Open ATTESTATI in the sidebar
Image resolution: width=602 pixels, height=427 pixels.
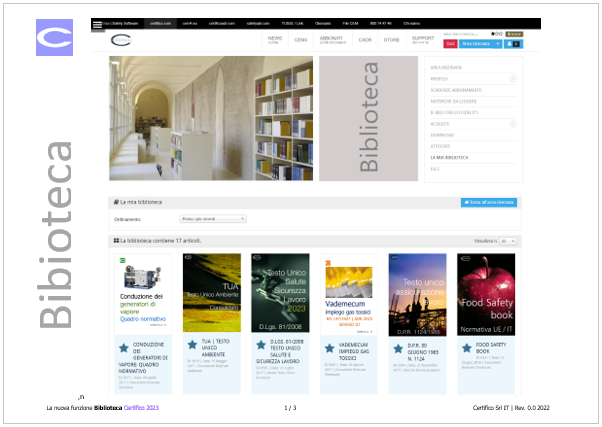440,146
